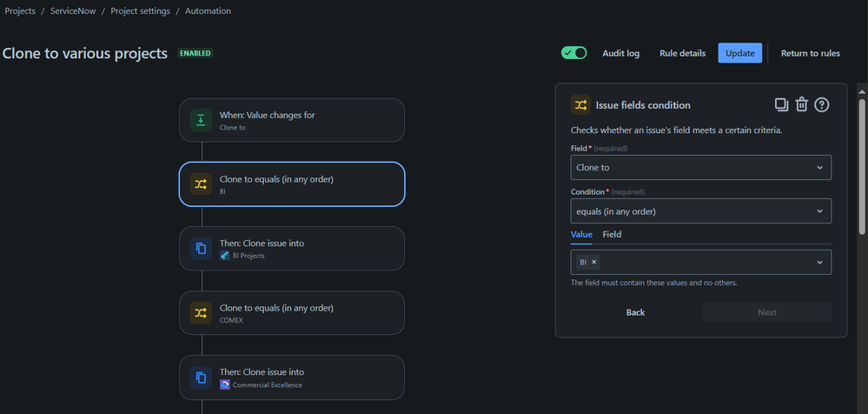
Task: Delete the condition with the trash icon
Action: tap(801, 105)
